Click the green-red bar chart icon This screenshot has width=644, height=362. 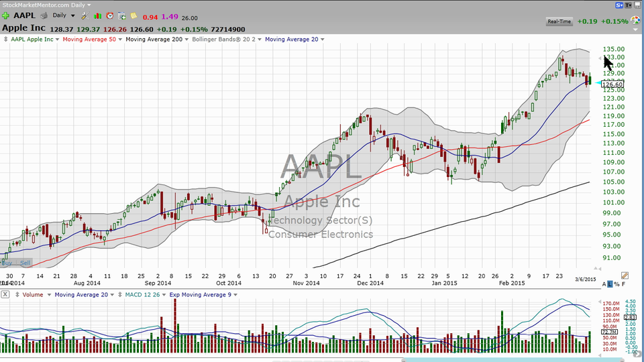pos(98,16)
